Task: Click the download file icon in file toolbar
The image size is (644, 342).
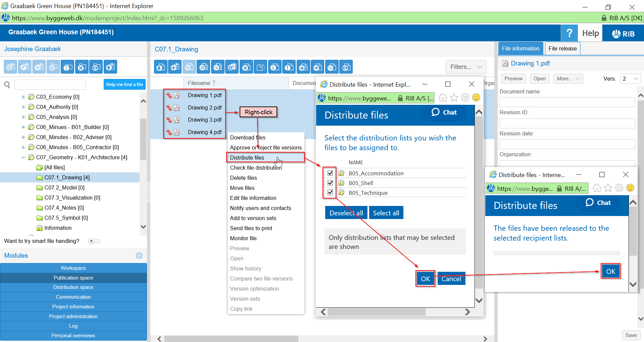Action: coord(161,67)
